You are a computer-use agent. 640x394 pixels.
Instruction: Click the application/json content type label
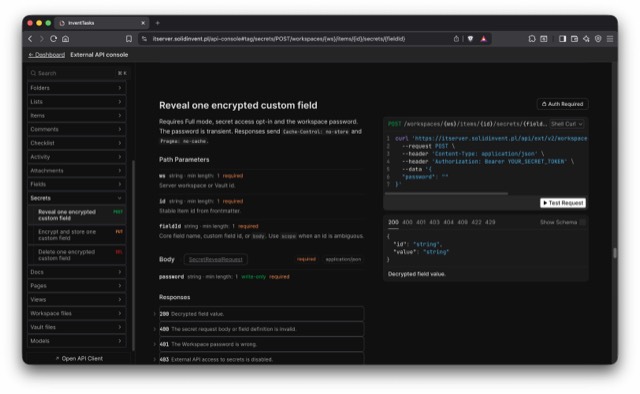pyautogui.click(x=343, y=259)
